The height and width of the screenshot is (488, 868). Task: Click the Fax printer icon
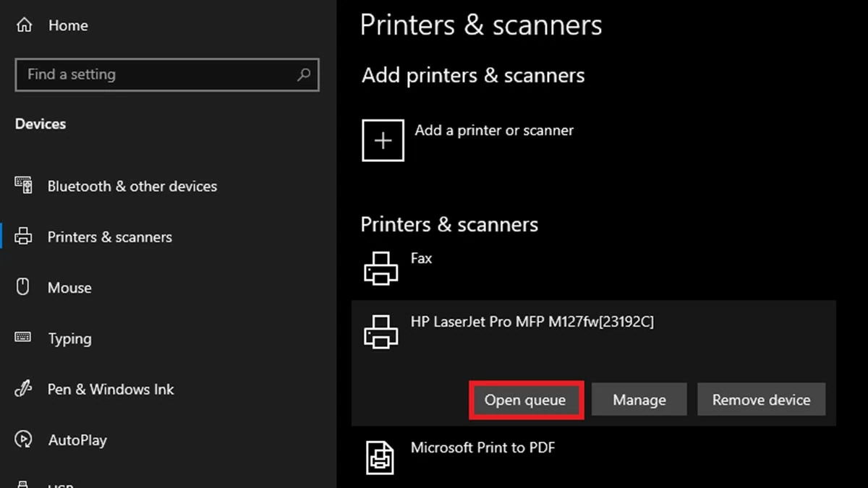click(381, 267)
